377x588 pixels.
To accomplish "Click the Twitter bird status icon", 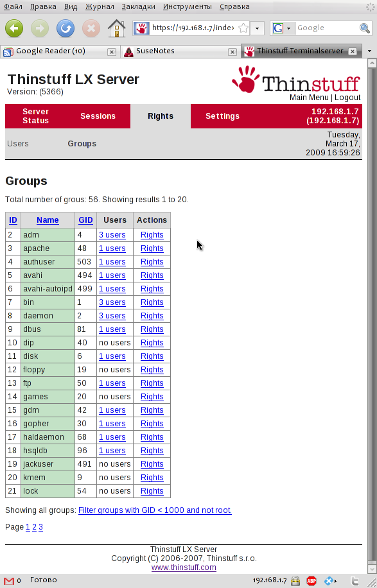I will (x=355, y=581).
